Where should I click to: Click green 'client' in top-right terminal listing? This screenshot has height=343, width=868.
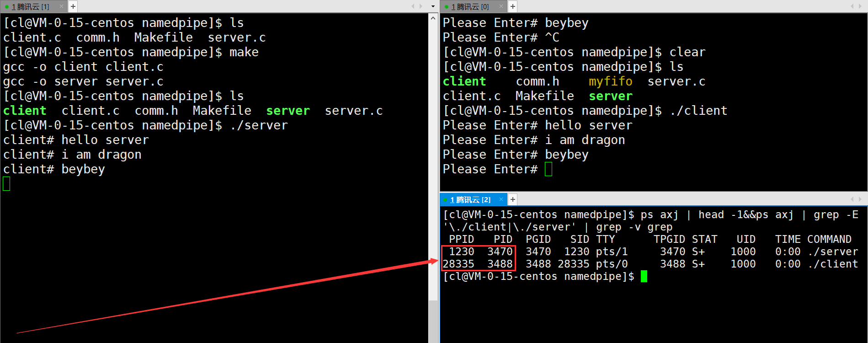tap(464, 81)
